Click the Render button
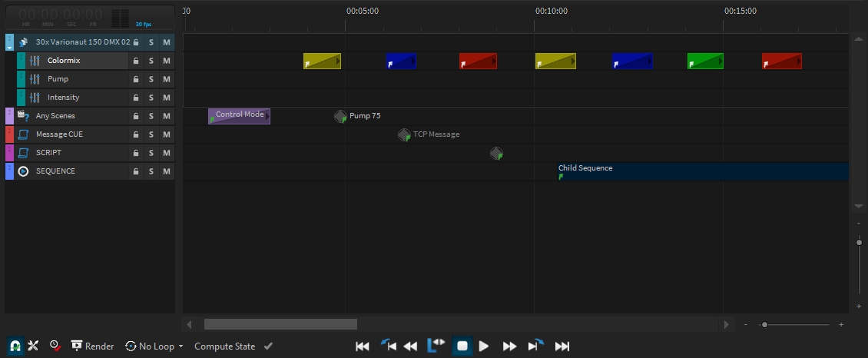The width and height of the screenshot is (868, 358). click(92, 346)
